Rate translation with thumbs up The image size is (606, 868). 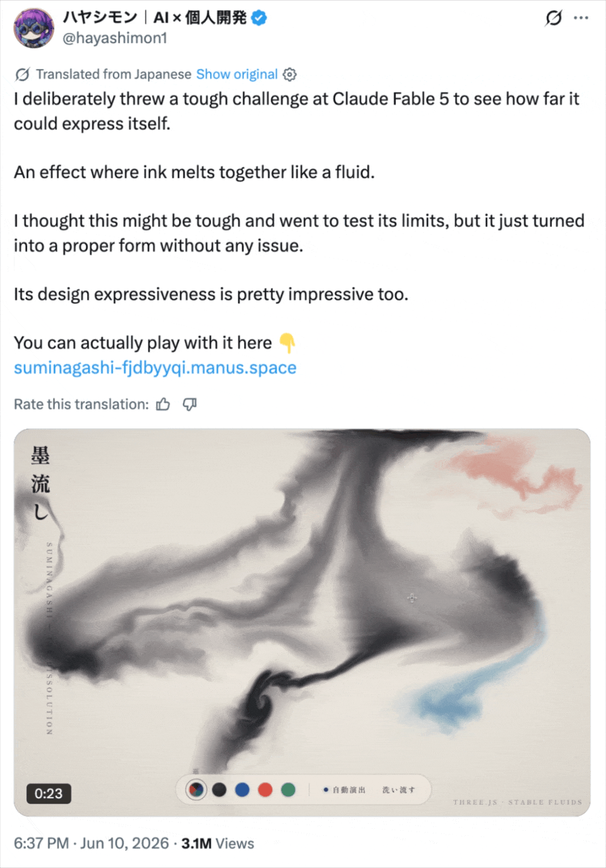(163, 404)
